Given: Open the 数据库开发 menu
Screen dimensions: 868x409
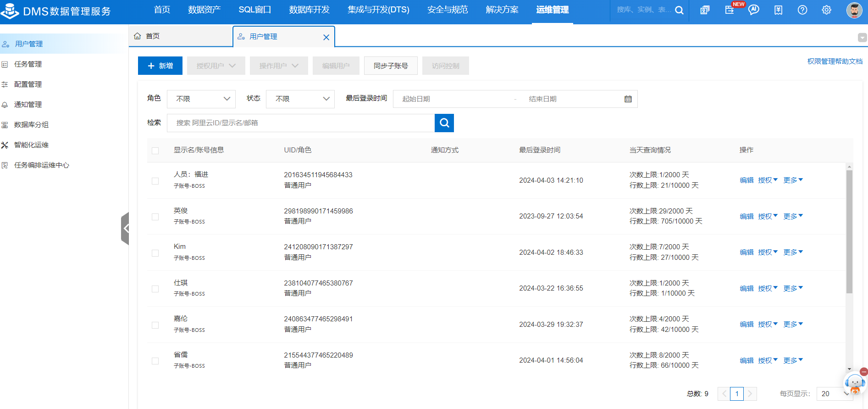Looking at the screenshot, I should tap(310, 10).
